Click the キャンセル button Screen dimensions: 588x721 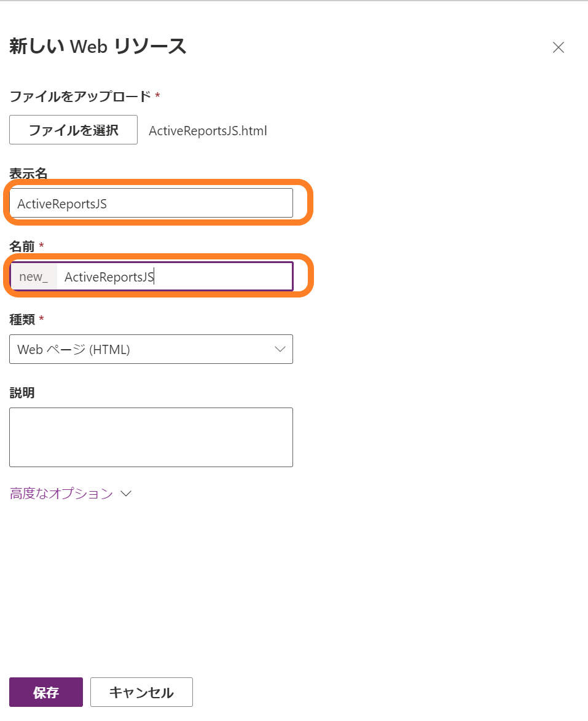click(141, 692)
